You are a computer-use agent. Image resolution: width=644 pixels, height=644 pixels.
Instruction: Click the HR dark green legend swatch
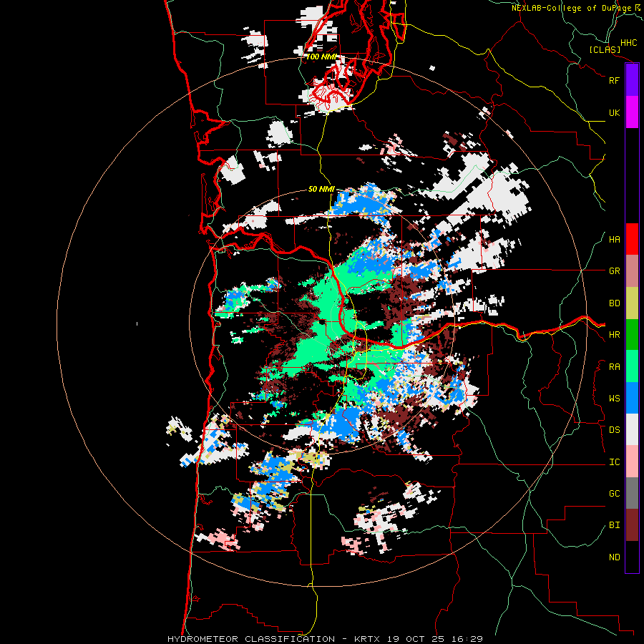[x=632, y=335]
